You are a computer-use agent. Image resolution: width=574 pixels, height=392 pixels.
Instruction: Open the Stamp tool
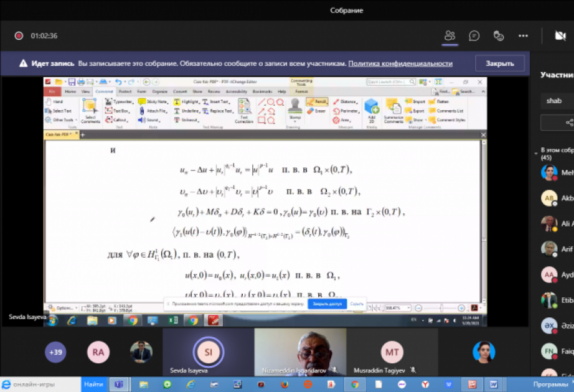pyautogui.click(x=294, y=110)
